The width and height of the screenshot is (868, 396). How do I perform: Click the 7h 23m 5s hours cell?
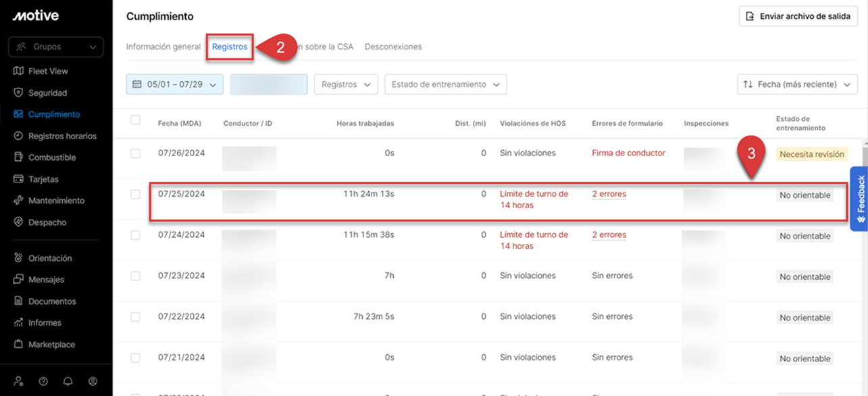pyautogui.click(x=374, y=317)
